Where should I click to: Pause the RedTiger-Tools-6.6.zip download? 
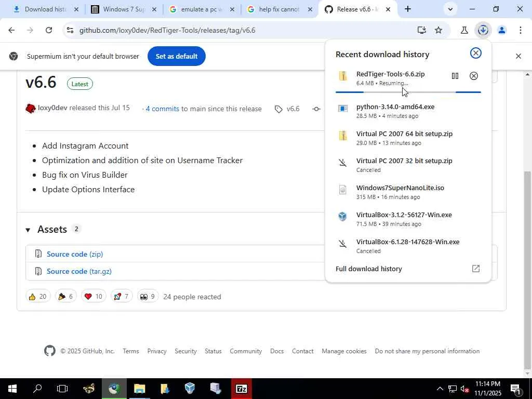point(455,76)
